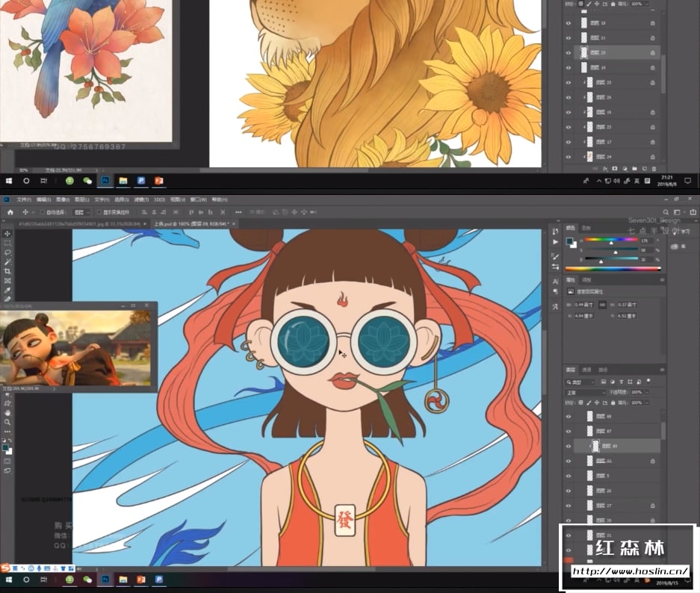Hide layer 19 in the lion window
Viewport: 700px width, 593px height.
tap(569, 68)
